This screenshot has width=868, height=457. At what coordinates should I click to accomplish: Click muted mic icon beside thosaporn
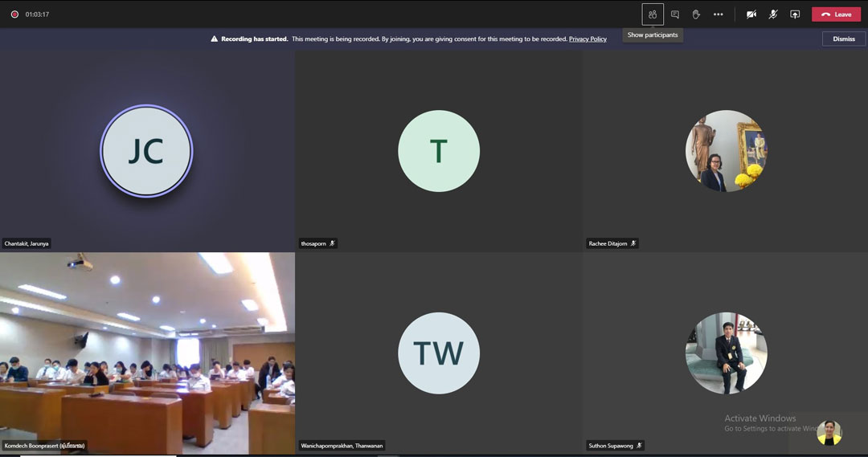pyautogui.click(x=333, y=243)
